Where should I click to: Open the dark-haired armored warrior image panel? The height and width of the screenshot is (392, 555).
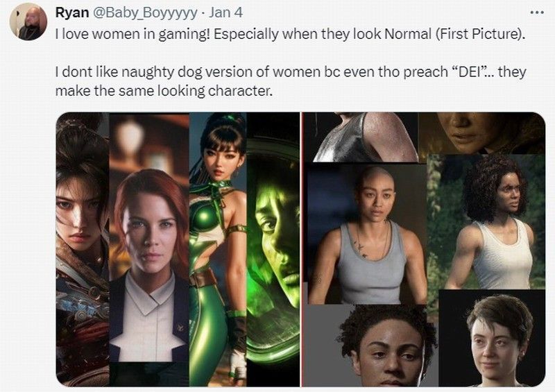[82, 248]
